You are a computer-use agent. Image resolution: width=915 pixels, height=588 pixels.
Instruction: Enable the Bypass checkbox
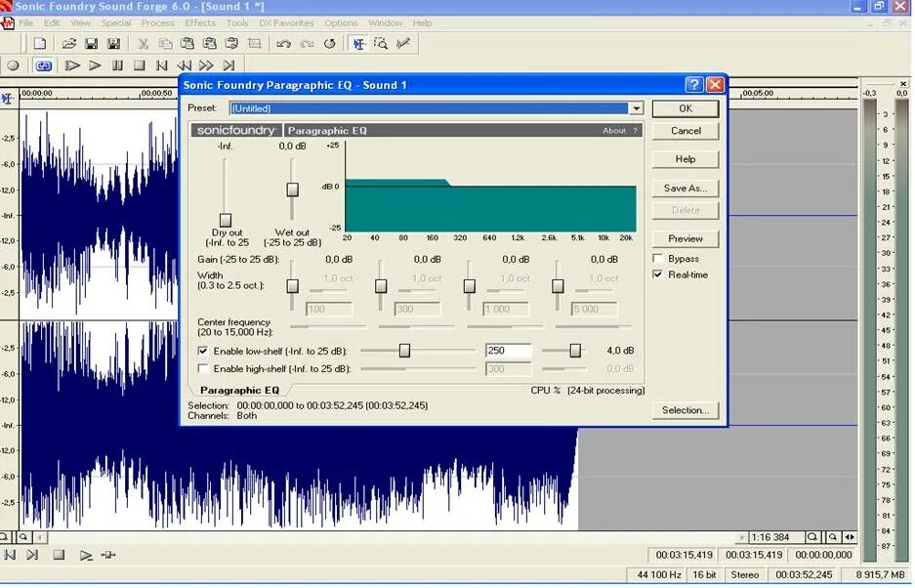(x=657, y=259)
